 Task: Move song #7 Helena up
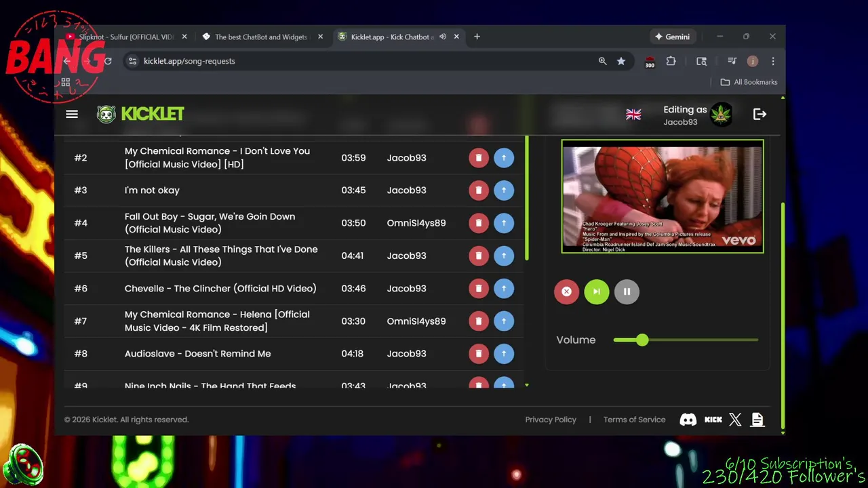click(504, 321)
